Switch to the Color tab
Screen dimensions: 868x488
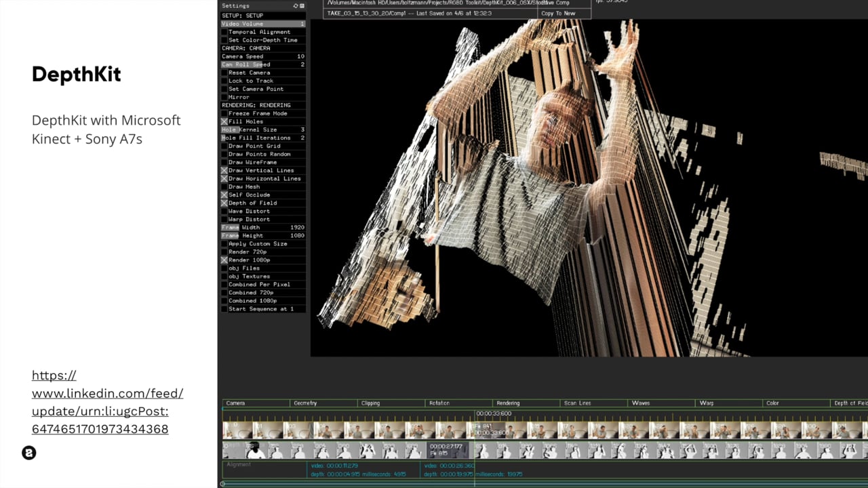797,403
